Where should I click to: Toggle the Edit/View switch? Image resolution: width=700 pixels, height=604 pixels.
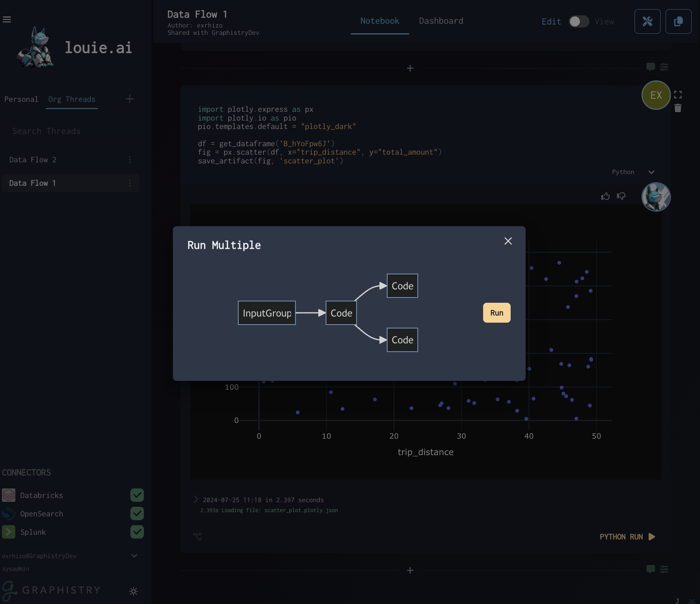coord(578,21)
